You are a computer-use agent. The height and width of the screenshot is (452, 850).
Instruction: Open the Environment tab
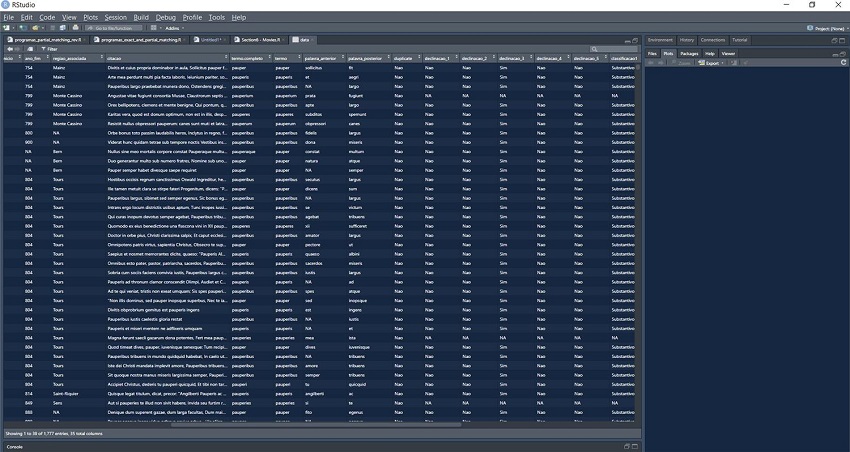coord(661,39)
